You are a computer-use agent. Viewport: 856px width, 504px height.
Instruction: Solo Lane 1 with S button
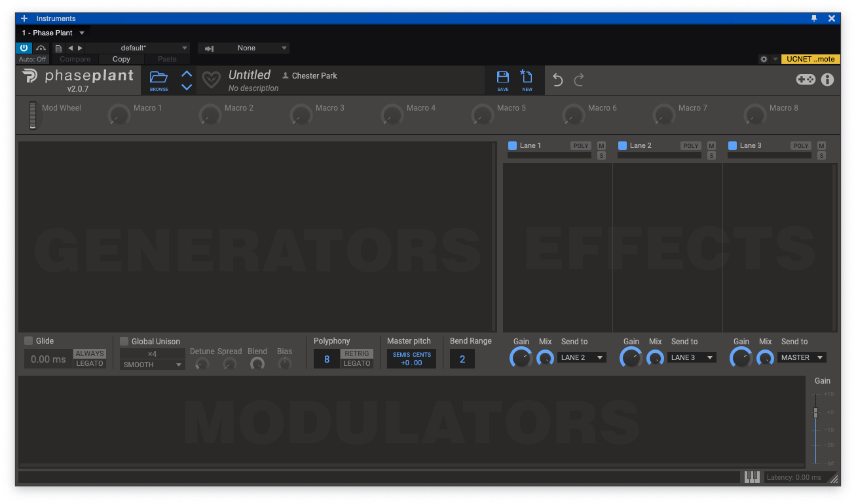[x=601, y=155]
